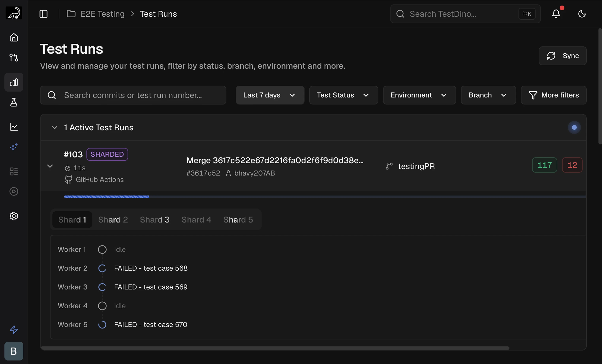The height and width of the screenshot is (364, 602).
Task: Click the user icon beside bhavy207AB
Action: point(228,173)
